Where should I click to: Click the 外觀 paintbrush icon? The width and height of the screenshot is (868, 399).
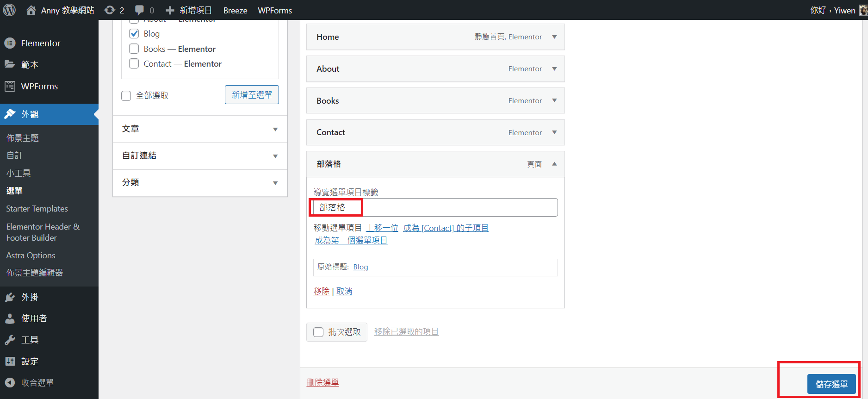(x=10, y=114)
